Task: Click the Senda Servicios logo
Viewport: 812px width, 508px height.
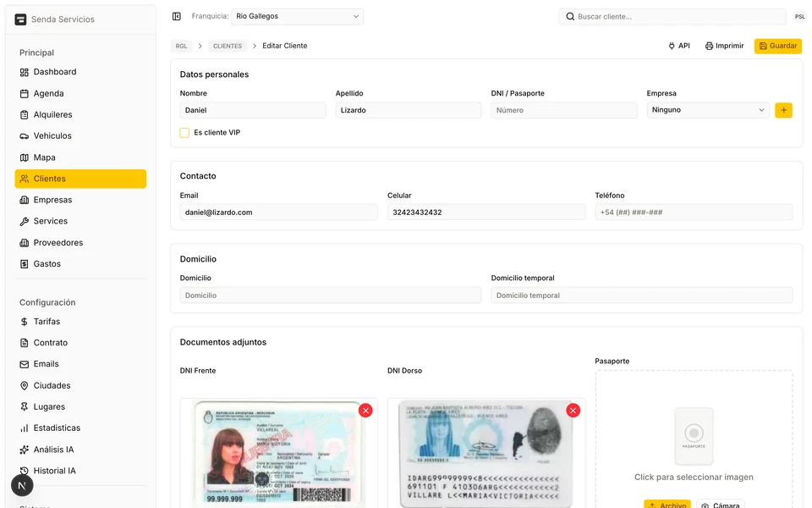Action: (x=21, y=19)
